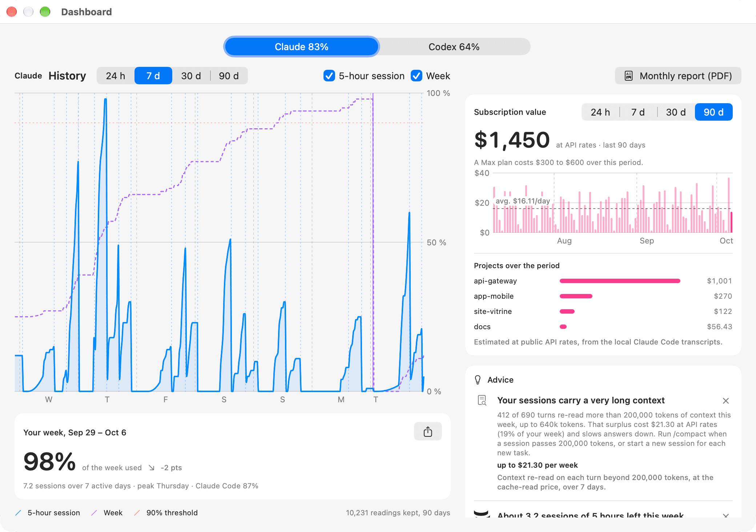Screen dimensions: 756x532
Task: Click the PDF document icon in Monthly report
Action: pyautogui.click(x=628, y=76)
